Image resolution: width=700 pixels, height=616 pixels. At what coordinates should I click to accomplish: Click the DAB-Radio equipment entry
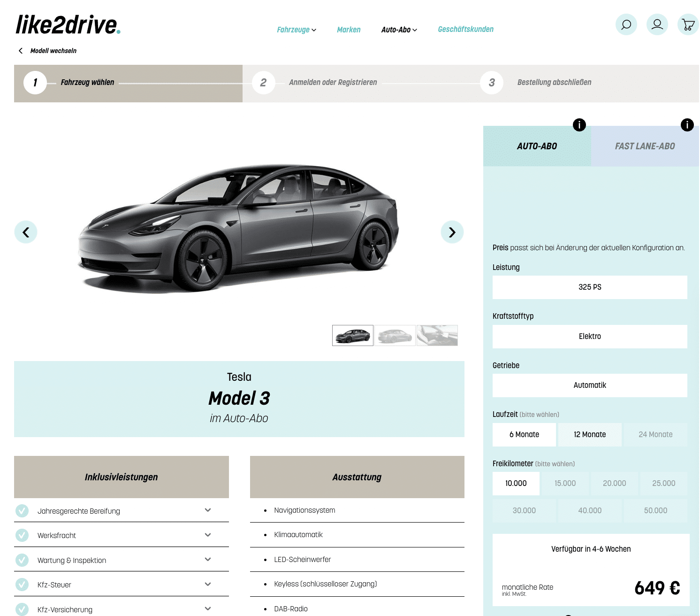(291, 609)
